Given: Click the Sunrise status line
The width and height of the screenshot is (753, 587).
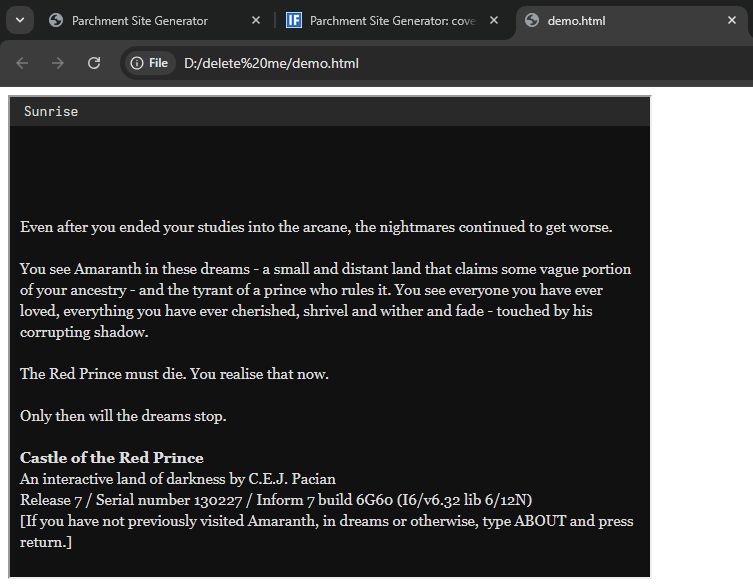Looking at the screenshot, I should 51,111.
